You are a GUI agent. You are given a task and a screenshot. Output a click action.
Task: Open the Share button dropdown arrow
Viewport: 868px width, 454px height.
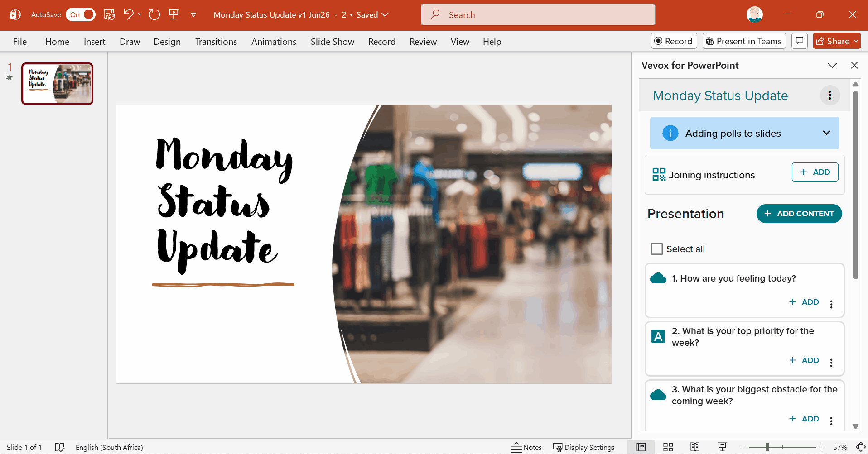[856, 41]
